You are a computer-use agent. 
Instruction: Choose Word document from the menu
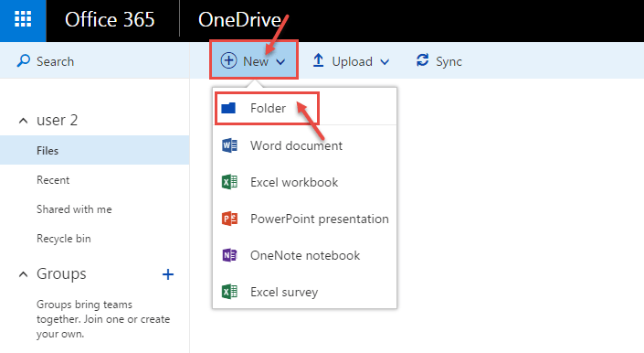tap(304, 145)
